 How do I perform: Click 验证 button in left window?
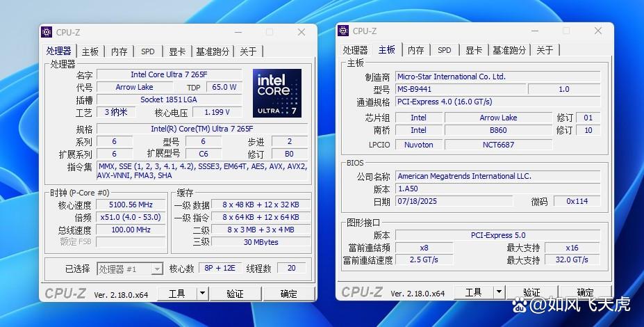coord(236,294)
